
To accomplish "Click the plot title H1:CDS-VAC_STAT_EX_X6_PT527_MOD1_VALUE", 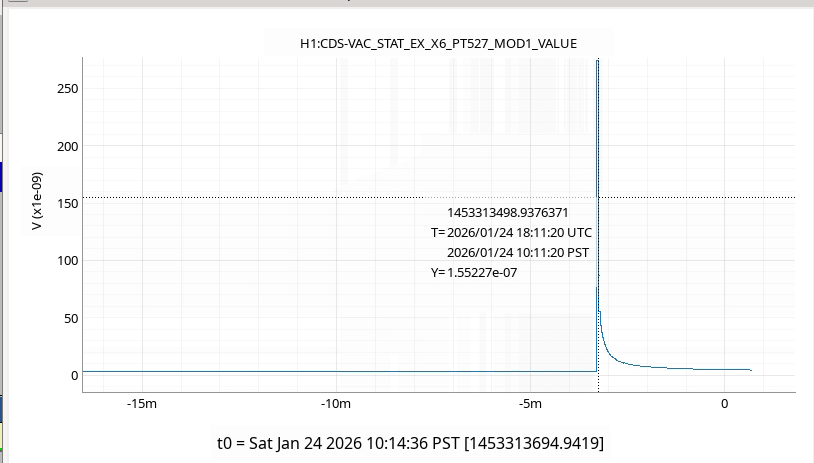I will pos(439,43).
